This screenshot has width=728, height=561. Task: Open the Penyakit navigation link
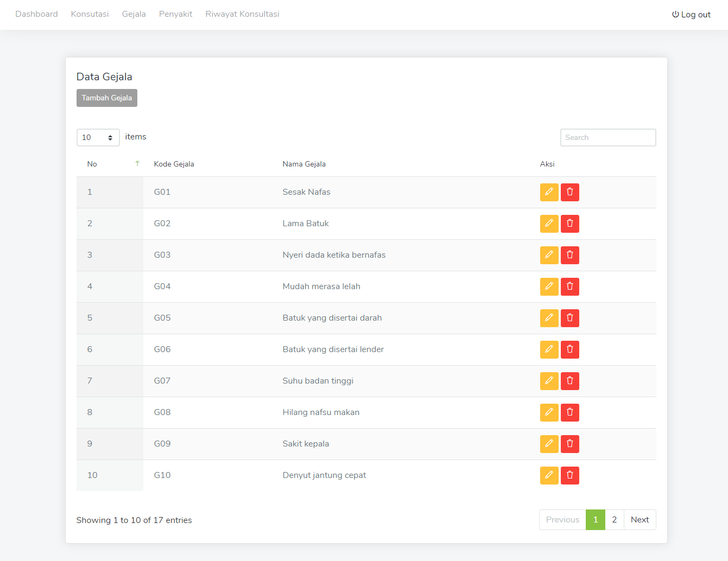pyautogui.click(x=175, y=14)
